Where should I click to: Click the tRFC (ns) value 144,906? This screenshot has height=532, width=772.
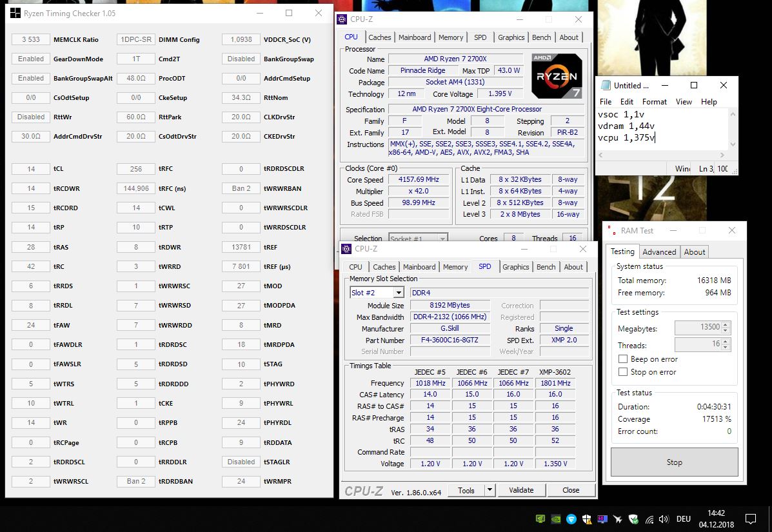[x=136, y=188]
